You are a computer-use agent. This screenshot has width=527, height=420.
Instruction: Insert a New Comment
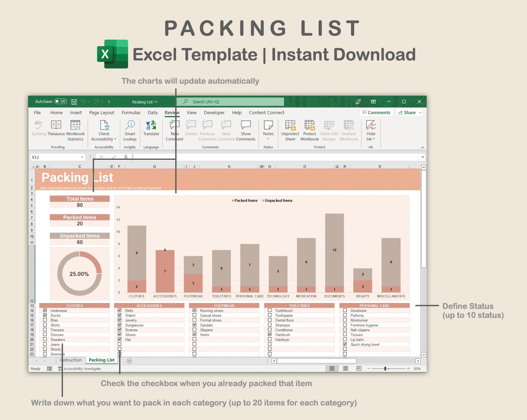click(x=174, y=131)
